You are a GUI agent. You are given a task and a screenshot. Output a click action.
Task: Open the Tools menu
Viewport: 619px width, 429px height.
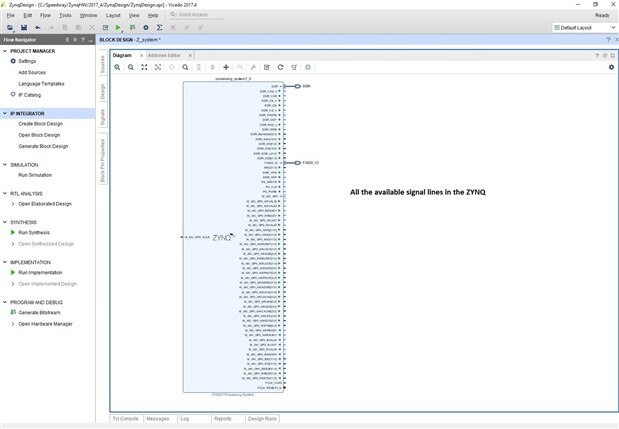65,15
